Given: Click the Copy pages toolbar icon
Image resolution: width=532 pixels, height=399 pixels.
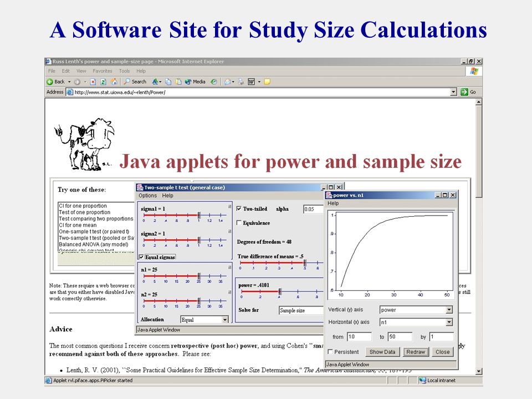Looking at the screenshot, I should point(168,82).
